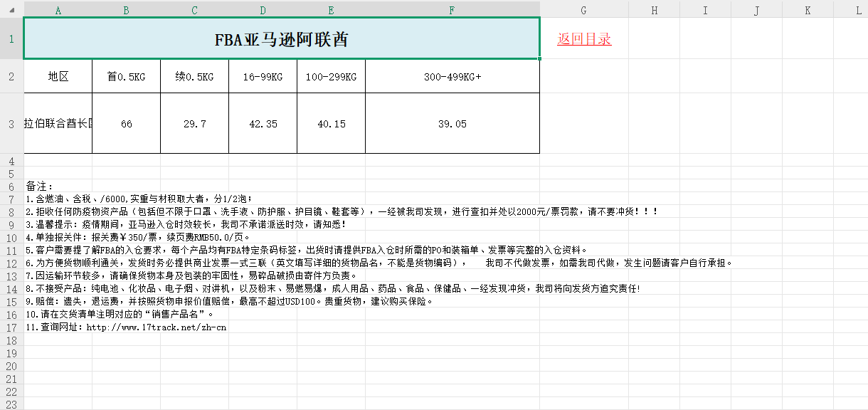Click the select-all corner of the sheet
This screenshot has width=868, height=410.
(11, 10)
